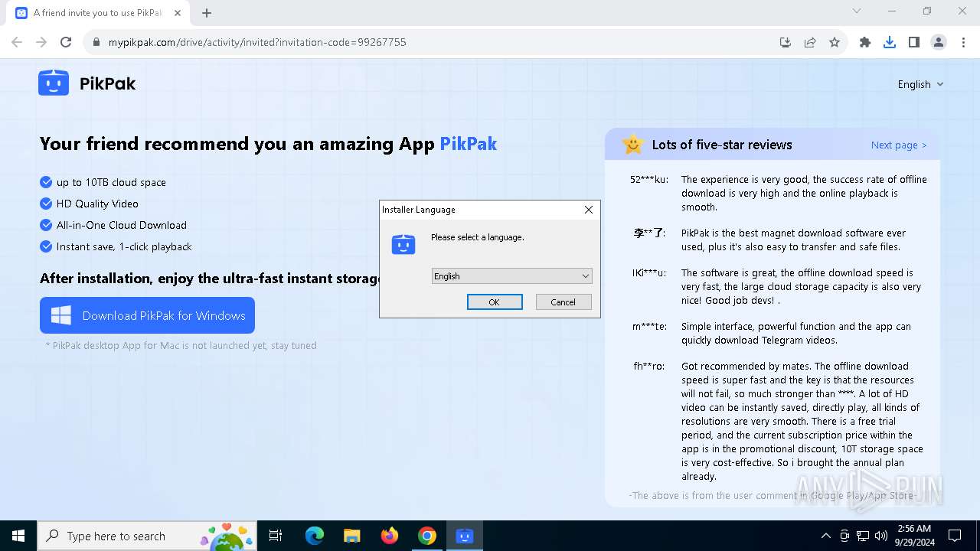The image size is (980, 551).
Task: Toggle the Chrome side panel icon
Action: pos(914,42)
